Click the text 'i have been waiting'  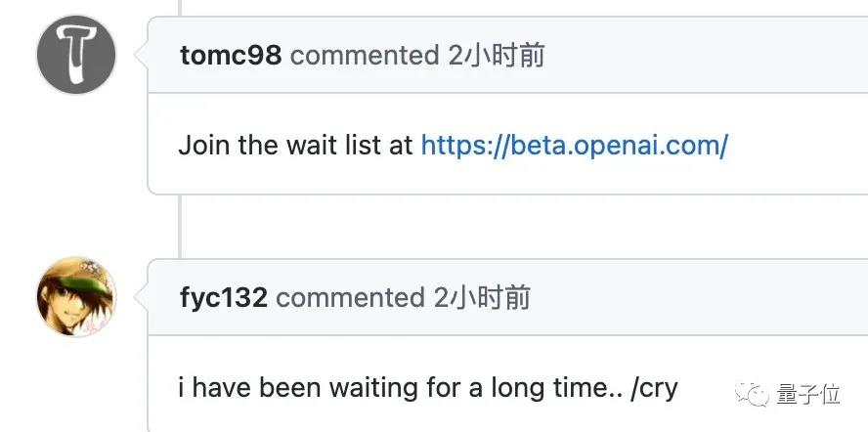299,388
